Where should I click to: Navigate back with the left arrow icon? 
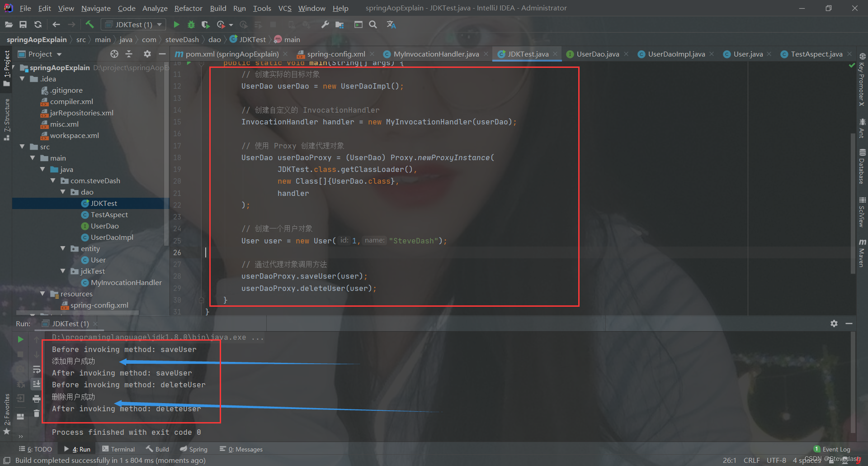[56, 24]
